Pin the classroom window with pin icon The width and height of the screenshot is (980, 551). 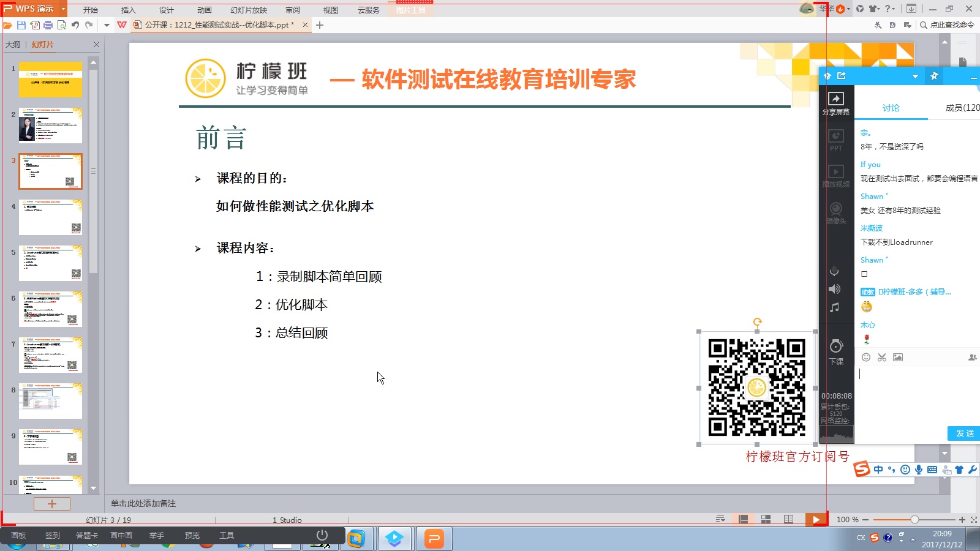[x=934, y=76]
